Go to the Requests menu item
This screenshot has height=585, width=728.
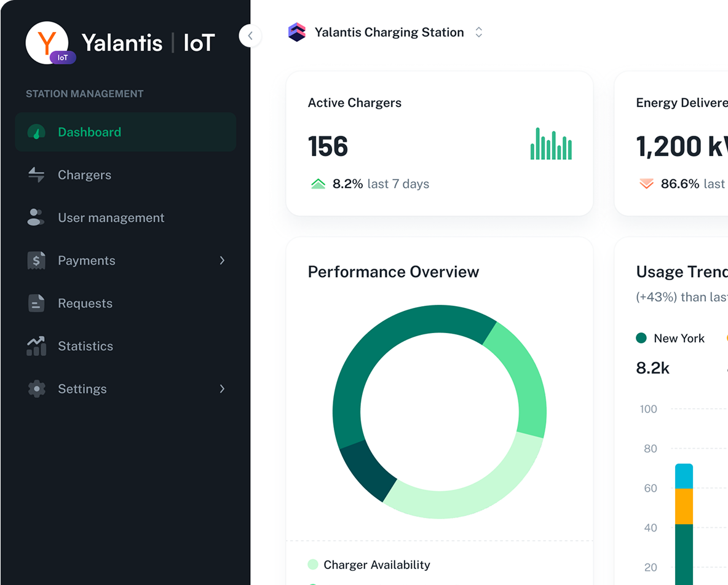85,303
